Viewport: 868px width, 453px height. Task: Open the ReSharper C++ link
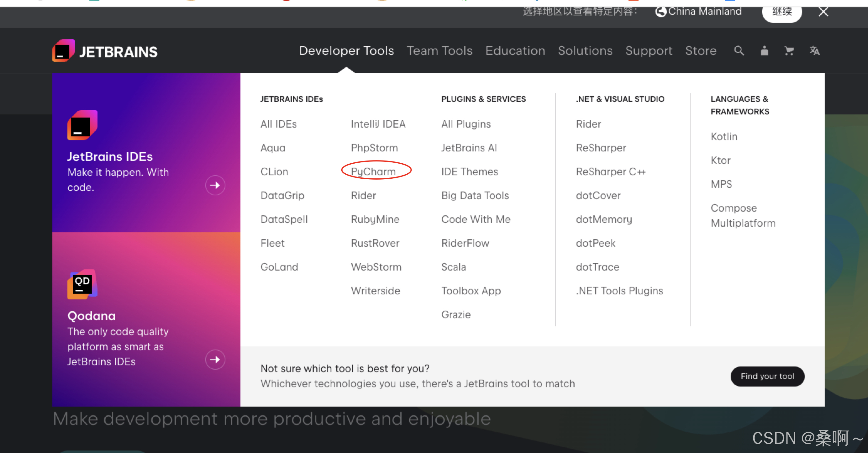coord(610,171)
